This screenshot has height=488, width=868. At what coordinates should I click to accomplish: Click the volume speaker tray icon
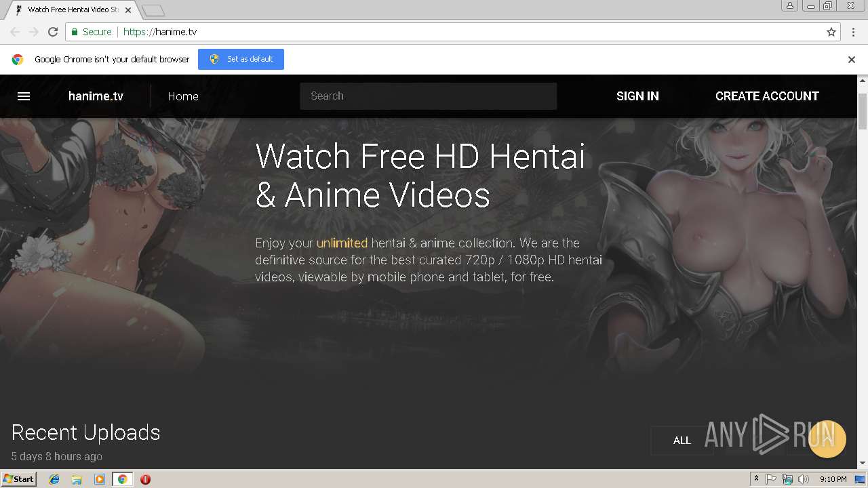(804, 479)
